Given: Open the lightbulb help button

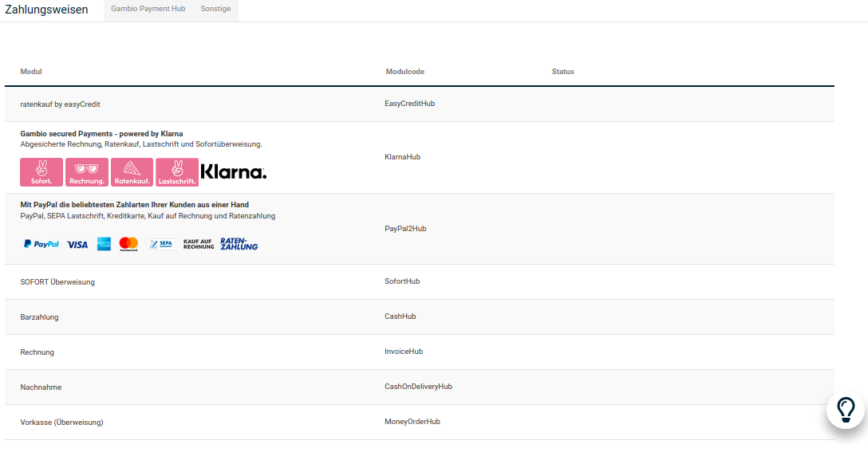Looking at the screenshot, I should click(x=846, y=410).
